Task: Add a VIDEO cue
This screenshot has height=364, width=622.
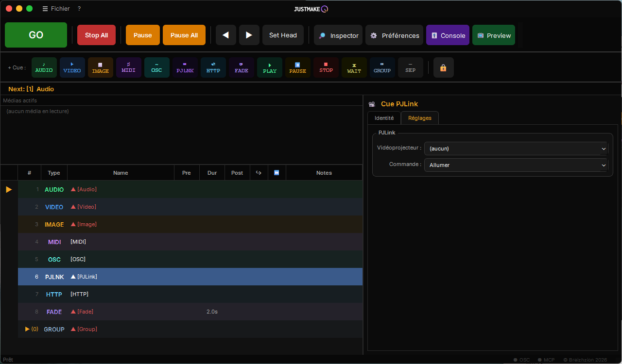Action: click(72, 67)
